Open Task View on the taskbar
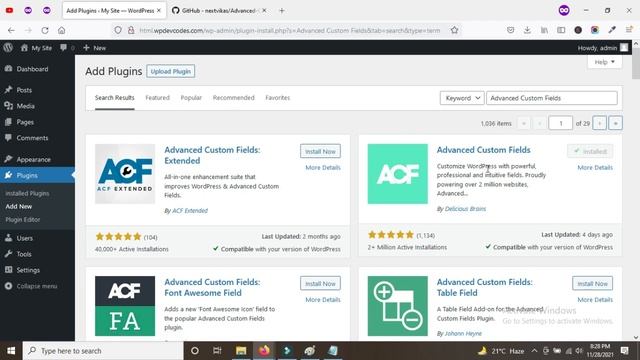640x360 pixels. coord(217,351)
